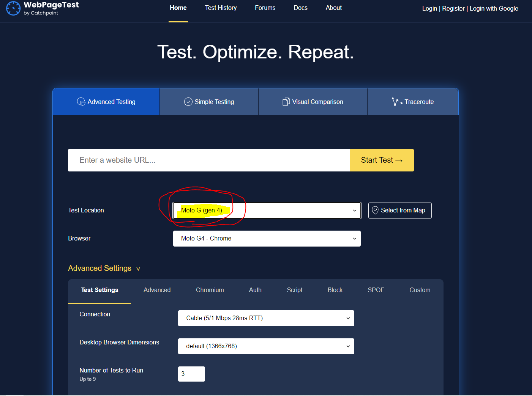This screenshot has height=396, width=532.
Task: Open the Custom settings tab
Action: (x=420, y=290)
